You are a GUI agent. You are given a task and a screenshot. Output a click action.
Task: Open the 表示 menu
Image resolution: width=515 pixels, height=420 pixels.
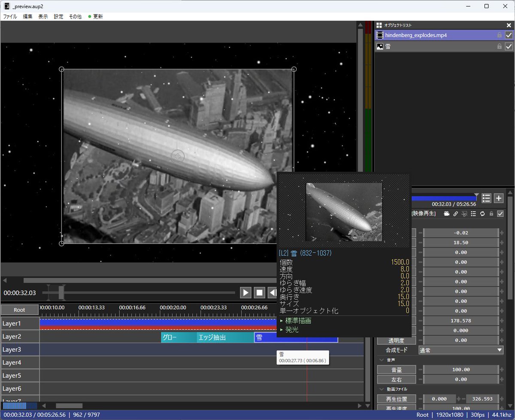click(43, 16)
